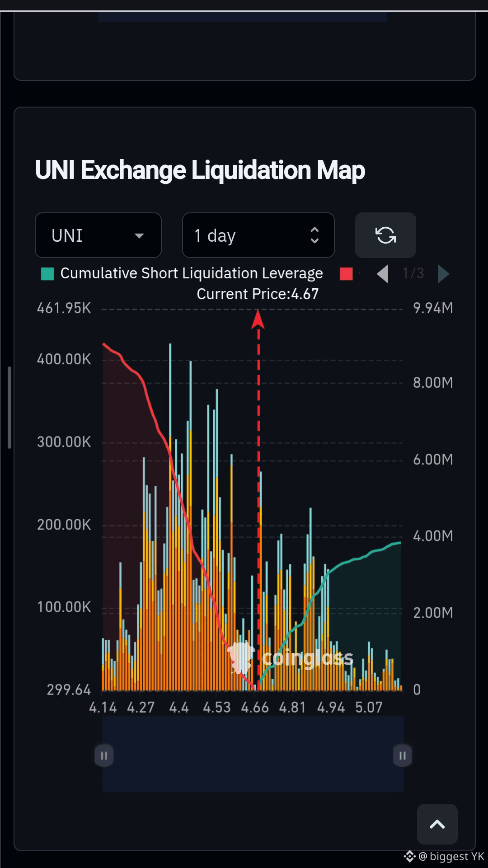Click the 5.07 price axis label

[369, 707]
